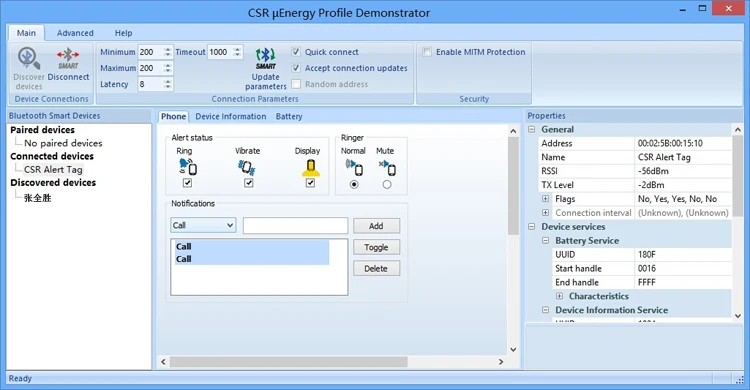Screen dimensions: 750x390
Task: Select CSR Alert Tag connected device
Action: coord(53,169)
